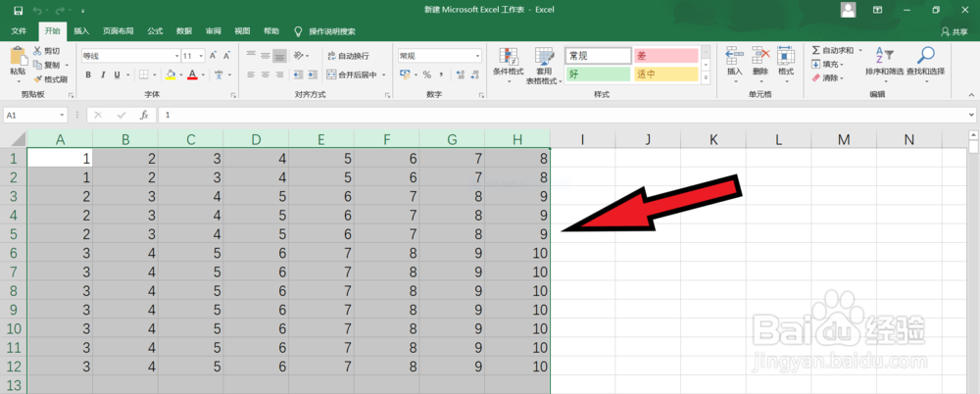Open Font group dialog launcher

click(233, 96)
